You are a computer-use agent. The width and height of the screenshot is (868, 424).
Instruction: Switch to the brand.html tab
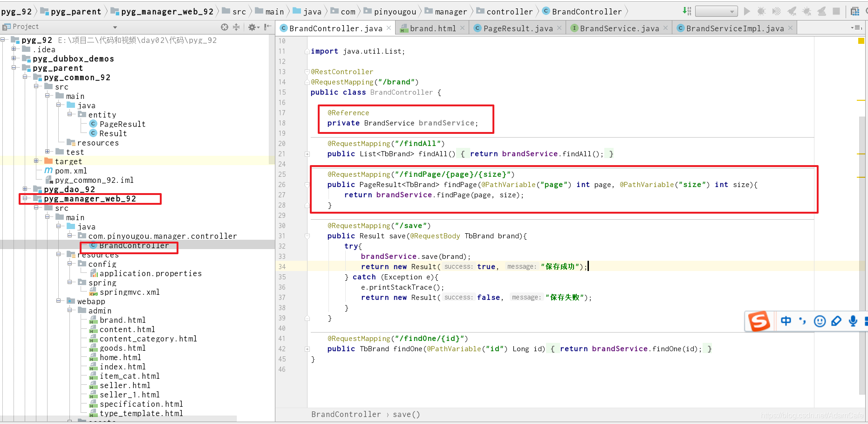(x=432, y=28)
